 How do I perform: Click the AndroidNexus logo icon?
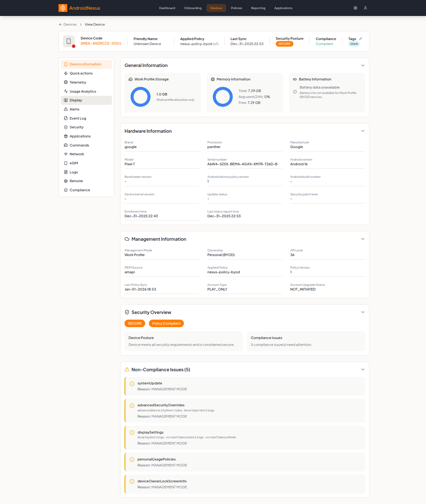coord(63,8)
